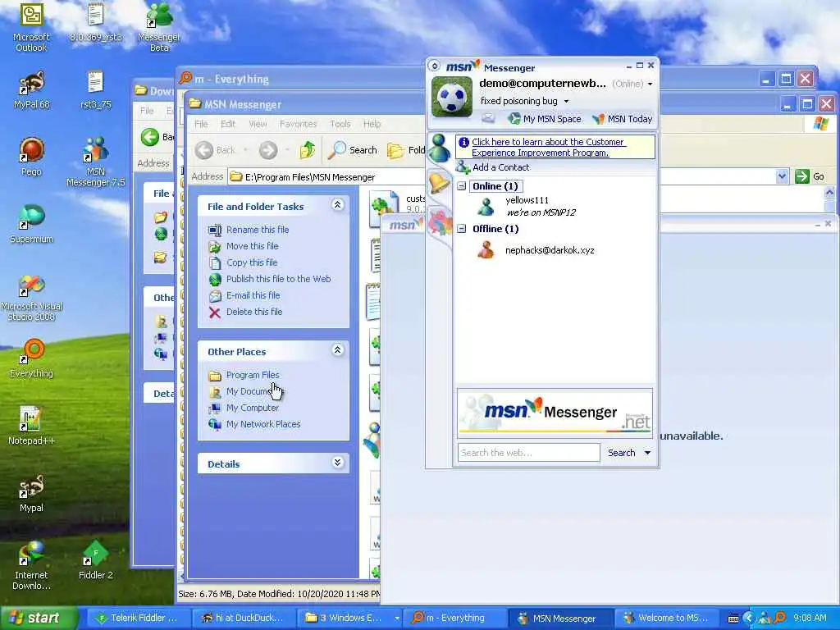Viewport: 840px width, 630px height.
Task: Click the Forward arrow in explorer toolbar
Action: 268,150
